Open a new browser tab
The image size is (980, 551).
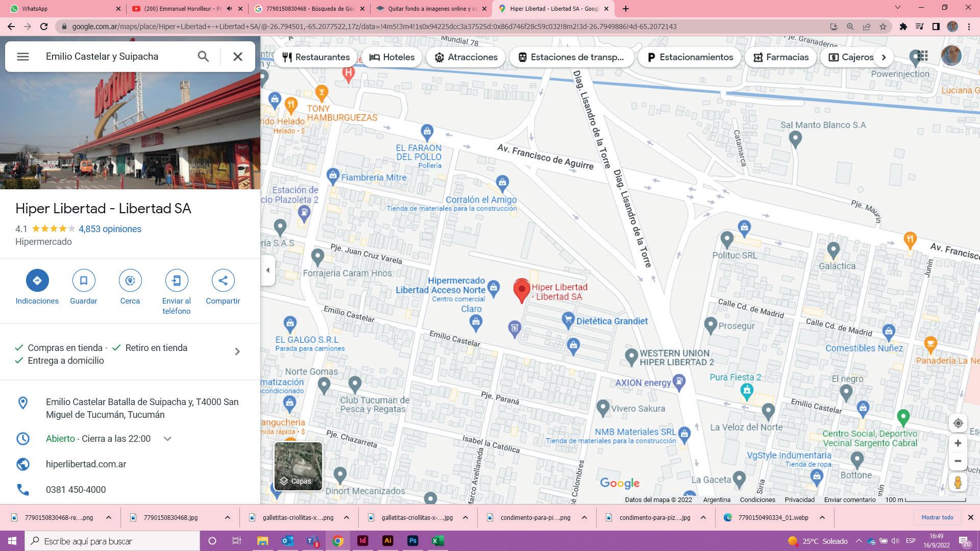[x=625, y=8]
